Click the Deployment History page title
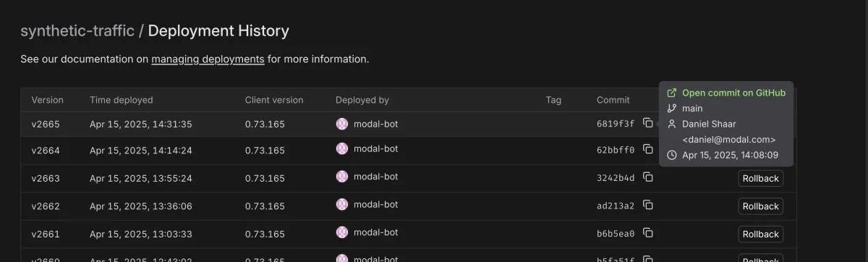Image resolution: width=868 pixels, height=262 pixels. [x=218, y=30]
